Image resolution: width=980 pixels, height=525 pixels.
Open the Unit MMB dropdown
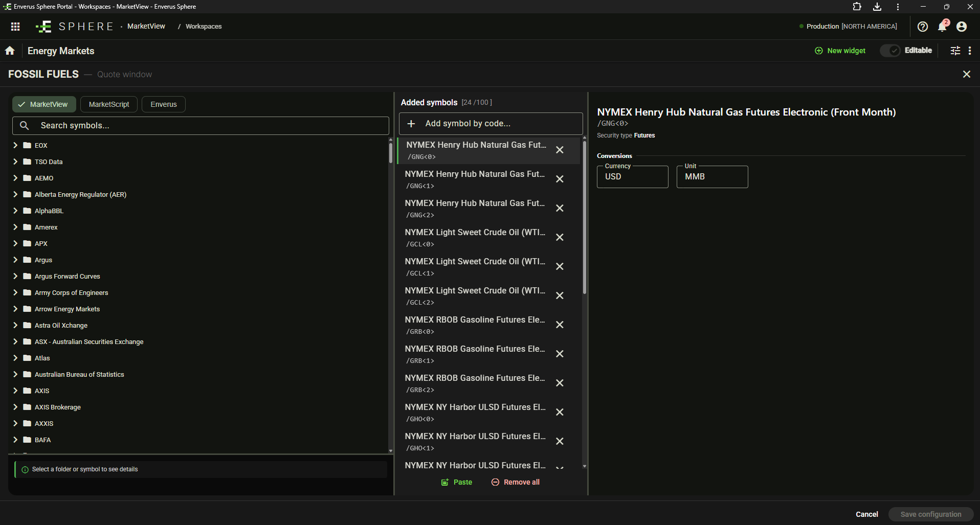[712, 176]
